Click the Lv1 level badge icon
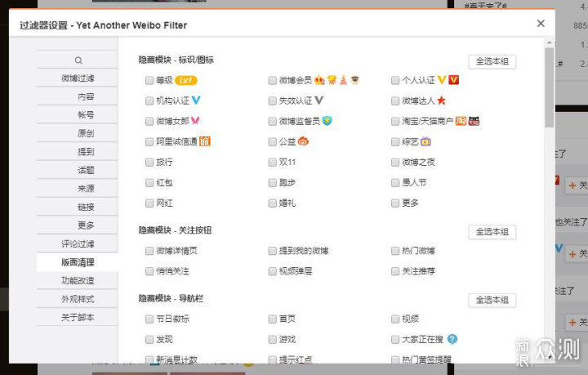The image size is (588, 375). [186, 80]
